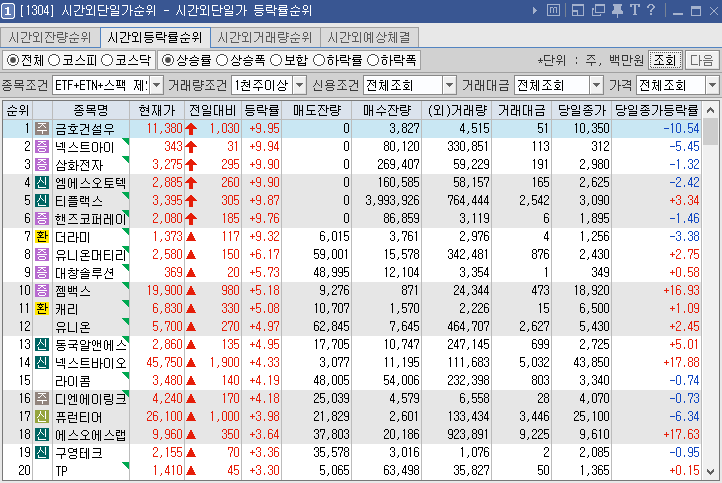Screen dimensions: 722x483
Task: Click the 증 badge icon for 삼화전자
Action: coord(42,164)
